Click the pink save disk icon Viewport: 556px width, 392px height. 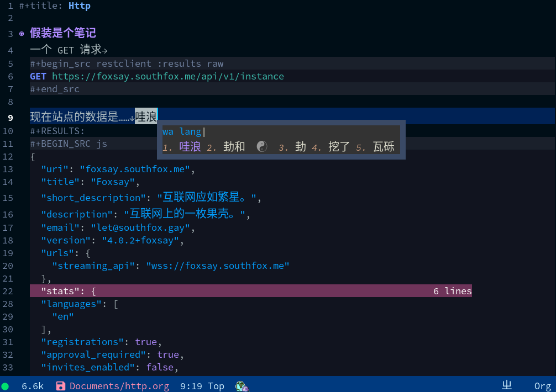click(x=61, y=386)
